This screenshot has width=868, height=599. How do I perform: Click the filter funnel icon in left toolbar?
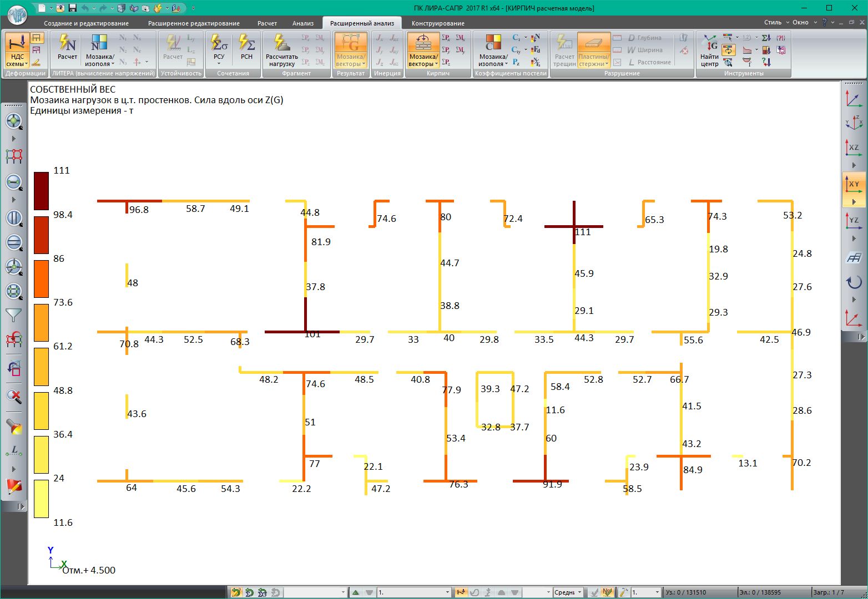13,315
